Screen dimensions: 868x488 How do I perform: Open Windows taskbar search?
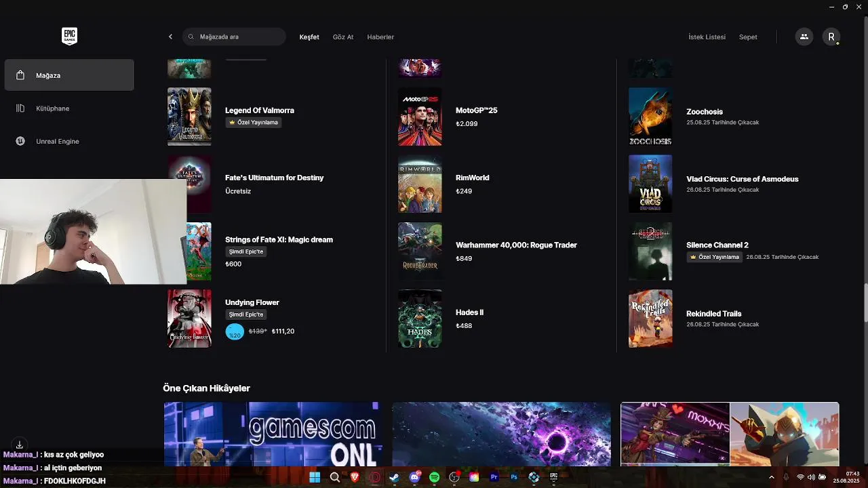[334, 477]
